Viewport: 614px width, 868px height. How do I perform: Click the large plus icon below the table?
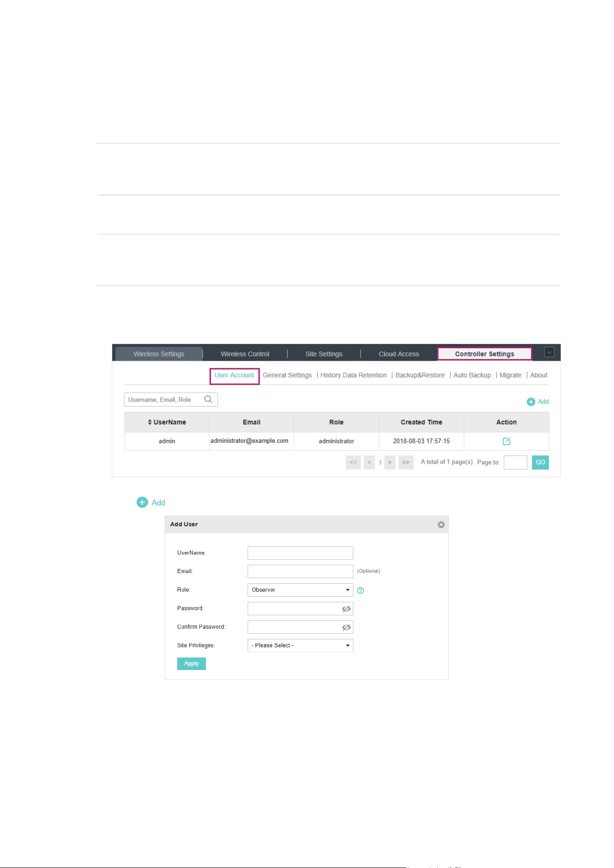tap(142, 502)
